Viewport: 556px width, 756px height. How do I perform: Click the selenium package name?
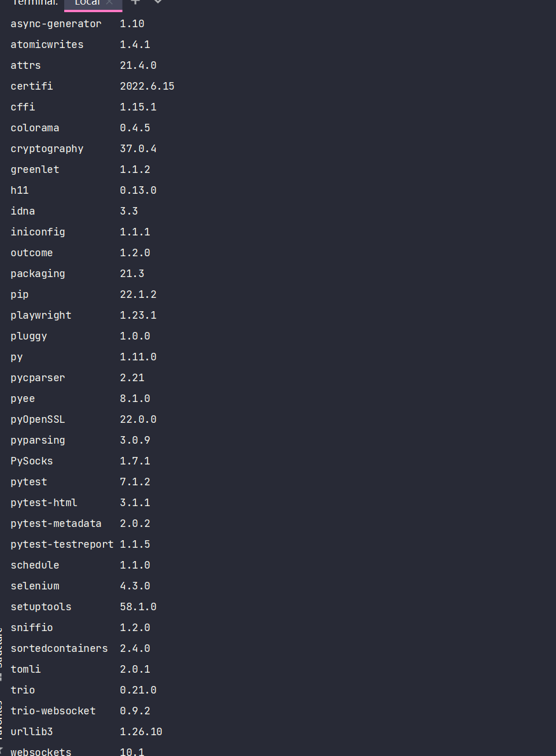click(x=35, y=586)
